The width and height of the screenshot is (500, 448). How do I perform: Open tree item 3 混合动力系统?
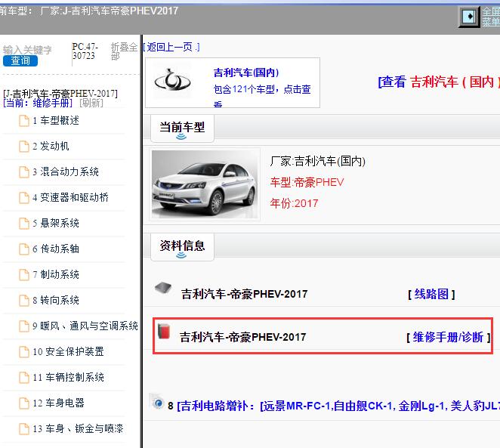[66, 171]
